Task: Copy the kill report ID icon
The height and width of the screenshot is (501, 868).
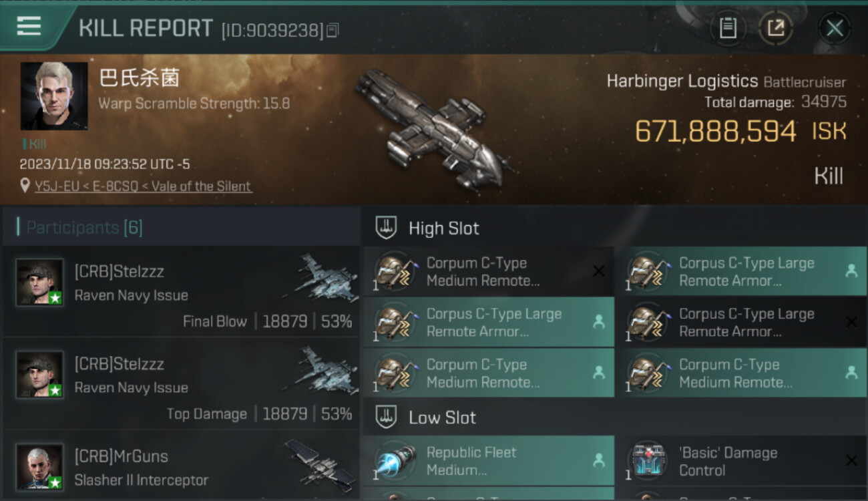Action: click(x=333, y=30)
